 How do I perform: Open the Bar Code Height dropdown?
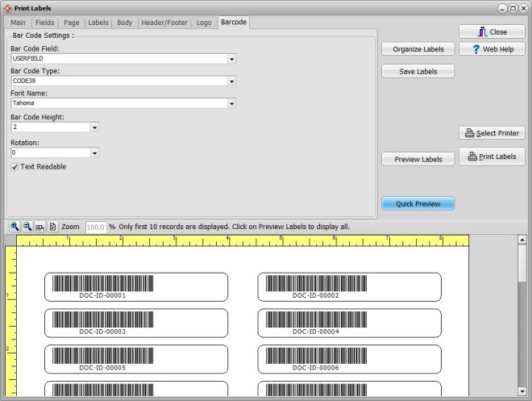tap(94, 127)
